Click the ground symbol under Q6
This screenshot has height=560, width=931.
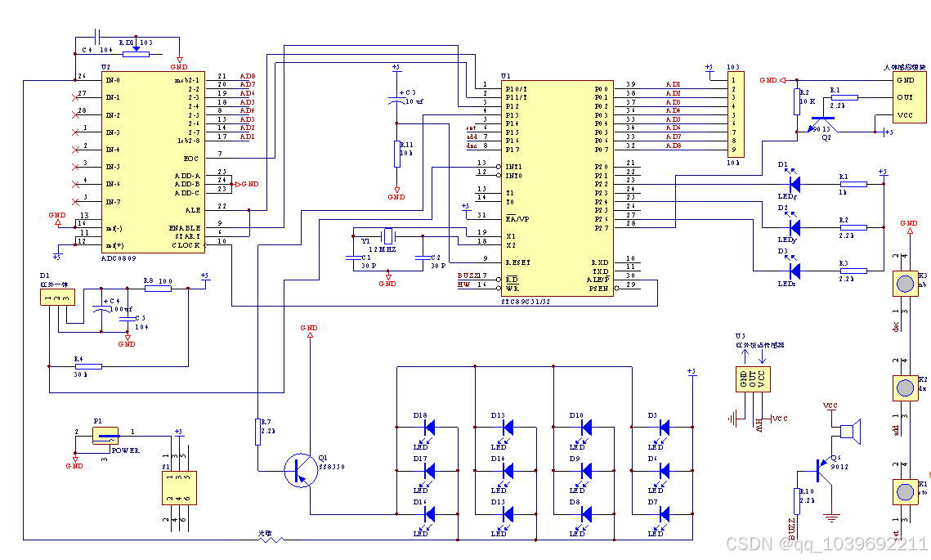click(832, 517)
